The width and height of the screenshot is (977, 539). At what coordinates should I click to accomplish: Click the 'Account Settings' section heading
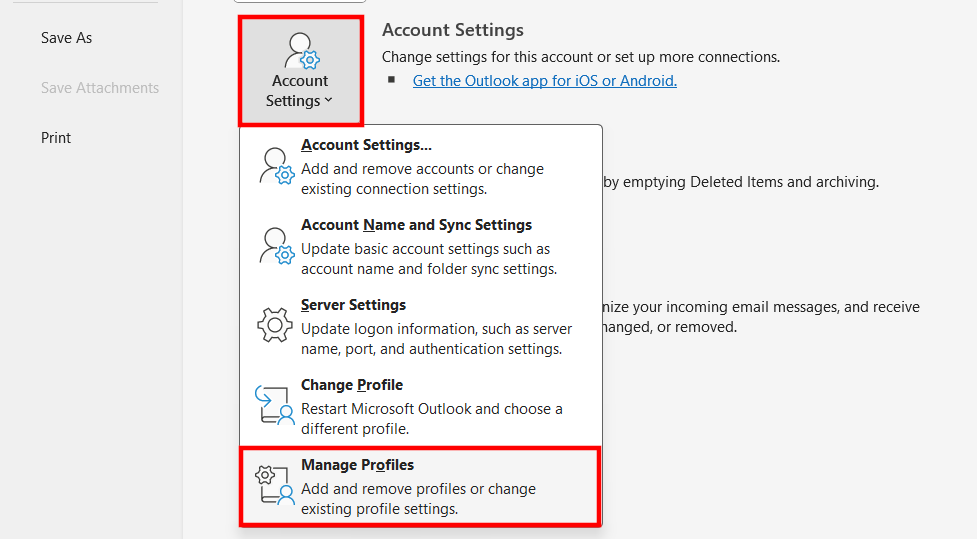(452, 31)
